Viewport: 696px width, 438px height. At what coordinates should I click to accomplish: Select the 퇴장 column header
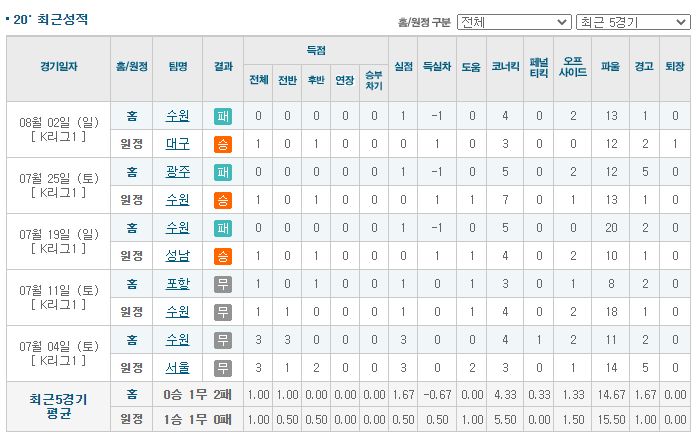pyautogui.click(x=675, y=69)
